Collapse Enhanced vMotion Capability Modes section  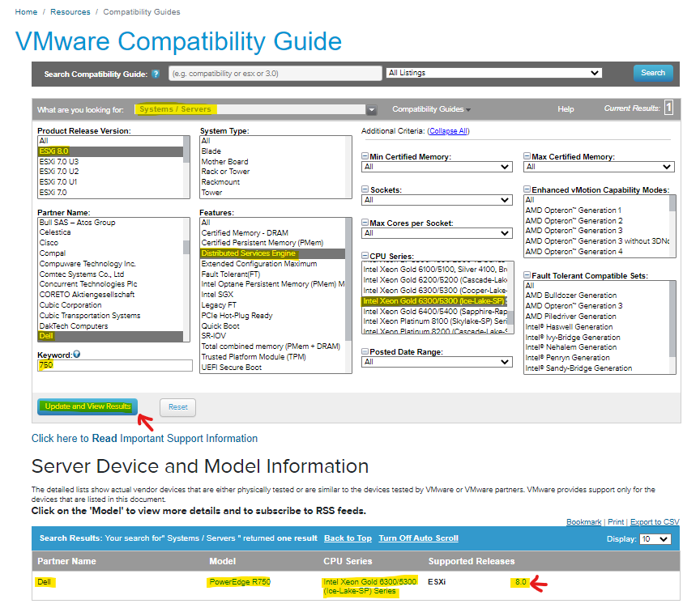pos(527,189)
